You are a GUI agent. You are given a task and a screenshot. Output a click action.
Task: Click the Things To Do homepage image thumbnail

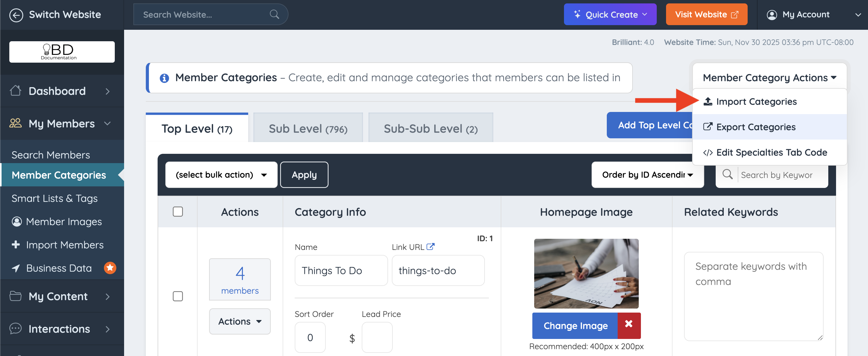(x=586, y=274)
